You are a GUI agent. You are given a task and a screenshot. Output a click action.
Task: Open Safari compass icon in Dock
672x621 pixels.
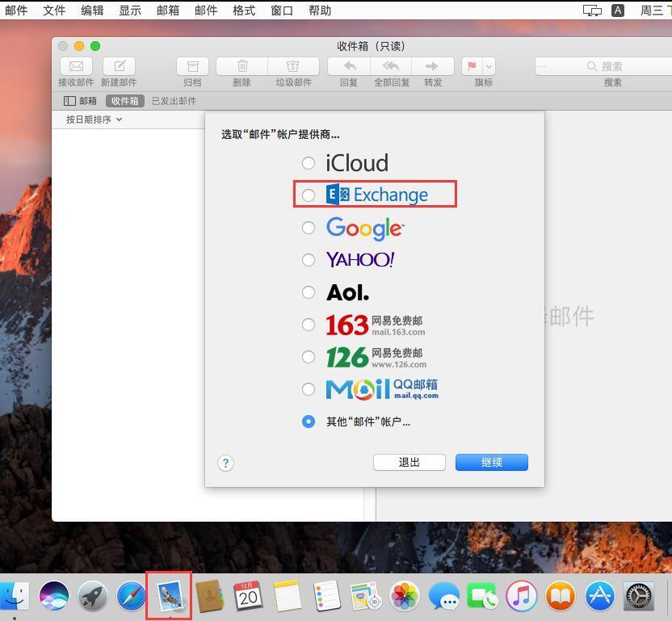(x=131, y=596)
